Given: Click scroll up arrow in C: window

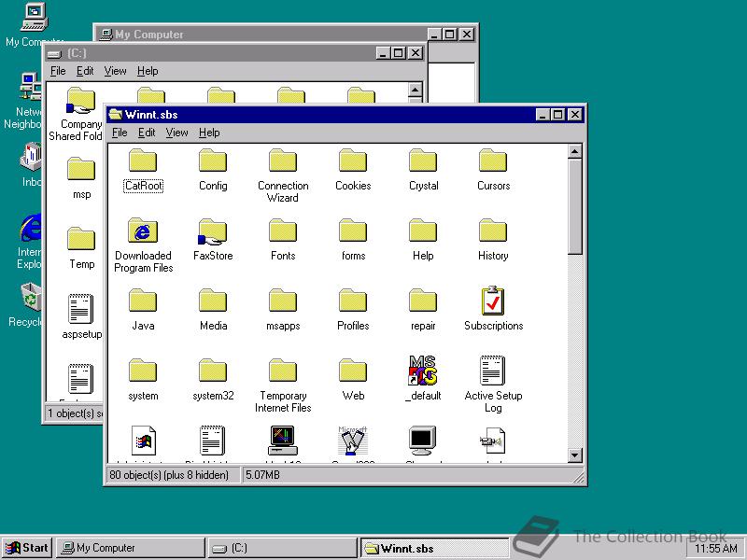Looking at the screenshot, I should pyautogui.click(x=415, y=90).
